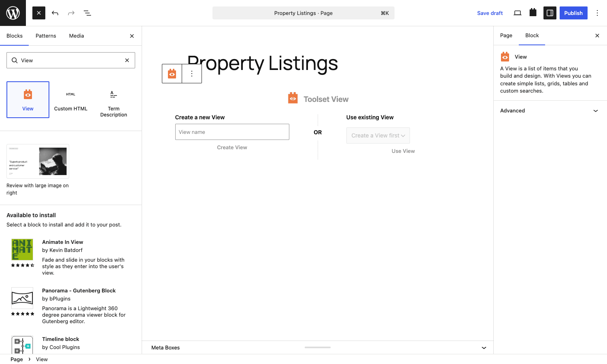
Task: Select View in the breadcrumb
Action: tap(42, 359)
